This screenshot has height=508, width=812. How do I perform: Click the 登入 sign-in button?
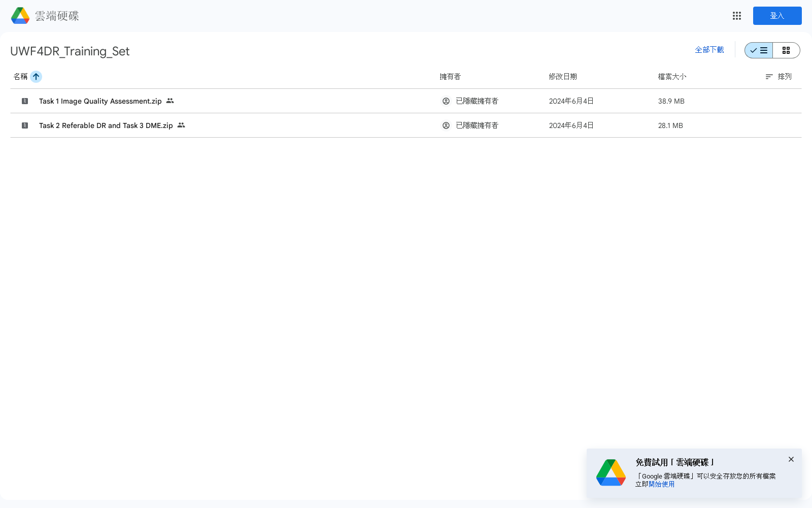(777, 16)
